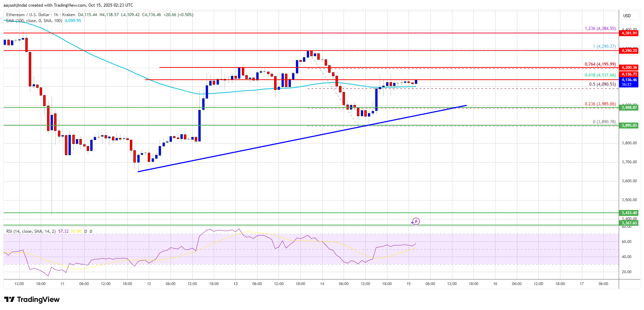Click the Ethereum / U.S. Dollar symbol title
Image resolution: width=644 pixels, height=310 pixels.
coord(28,15)
